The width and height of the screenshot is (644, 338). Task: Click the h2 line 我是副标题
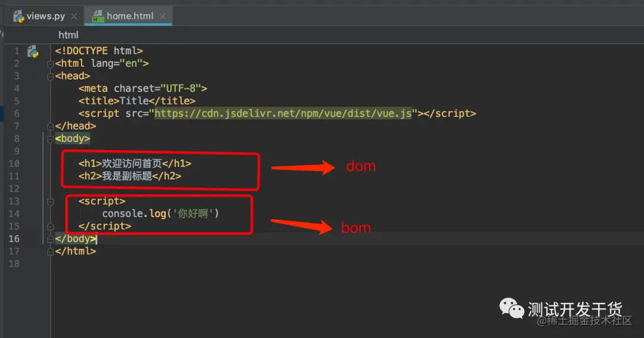(130, 176)
